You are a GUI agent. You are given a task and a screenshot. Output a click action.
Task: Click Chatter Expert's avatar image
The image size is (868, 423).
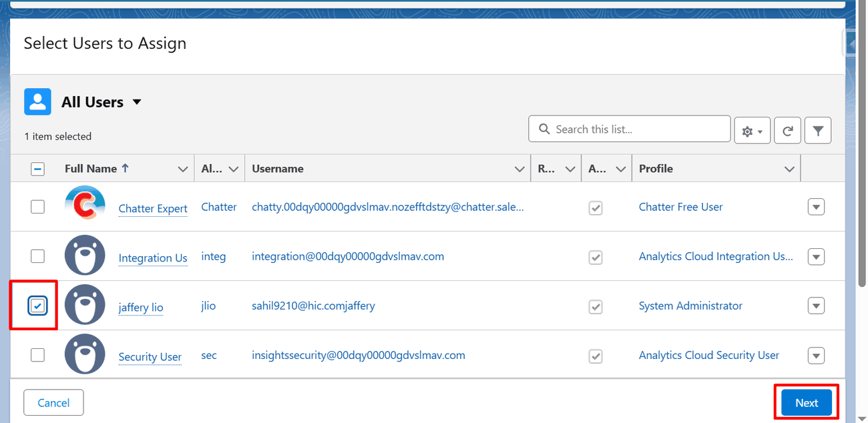pos(85,205)
